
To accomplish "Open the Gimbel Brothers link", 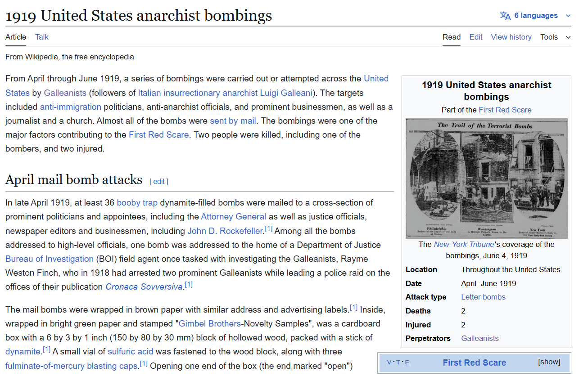I will [210, 324].
